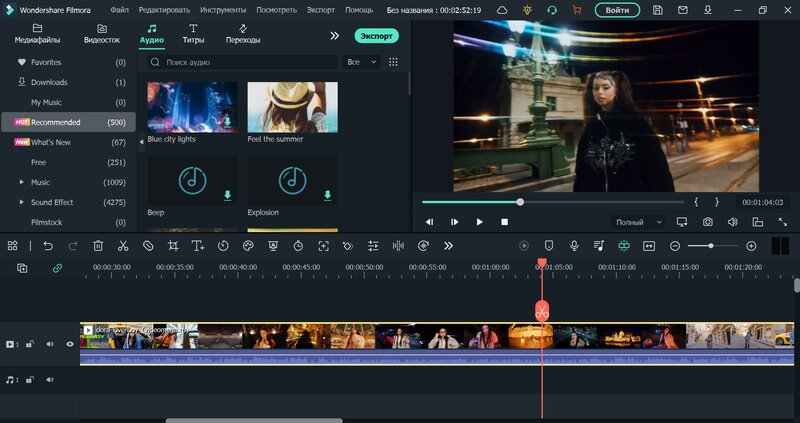Open preview volume speaker icon
This screenshot has height=423, width=800.
coord(733,222)
